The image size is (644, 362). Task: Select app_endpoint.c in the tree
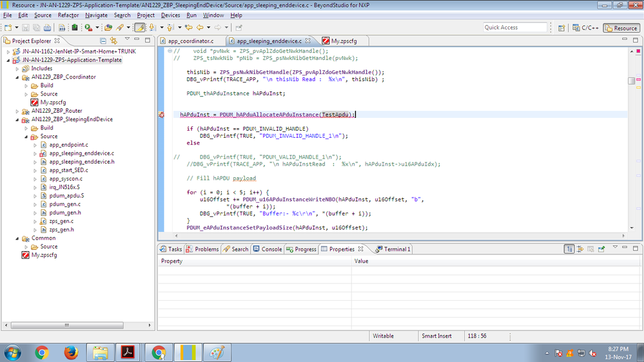68,145
